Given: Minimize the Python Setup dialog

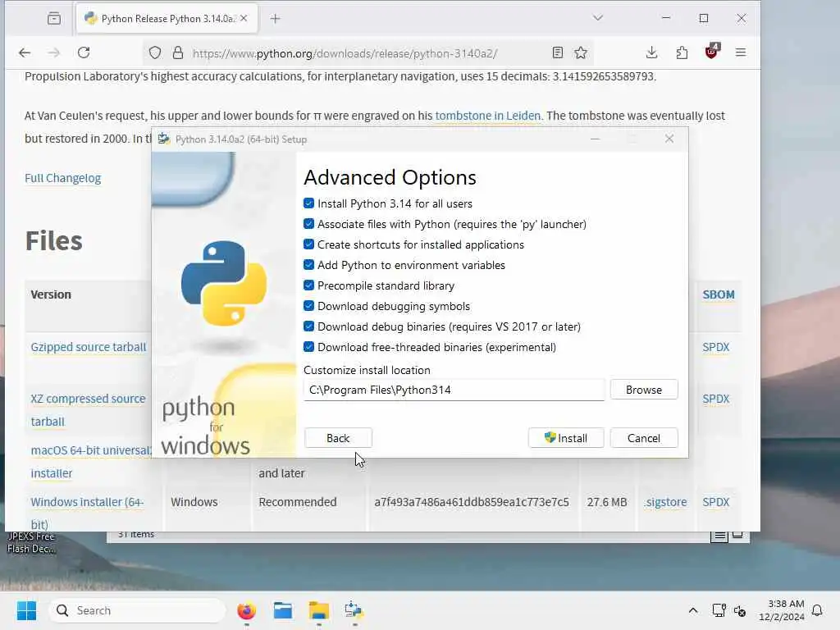Looking at the screenshot, I should point(595,139).
